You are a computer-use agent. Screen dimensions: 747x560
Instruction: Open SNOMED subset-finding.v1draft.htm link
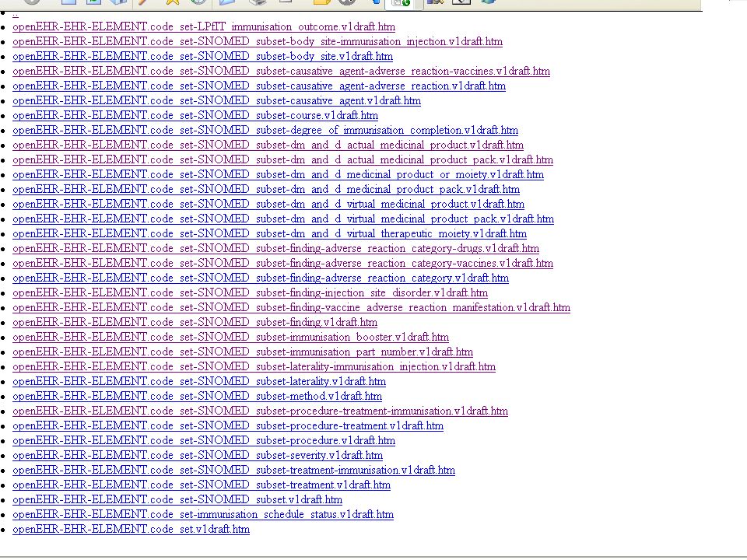pos(195,322)
